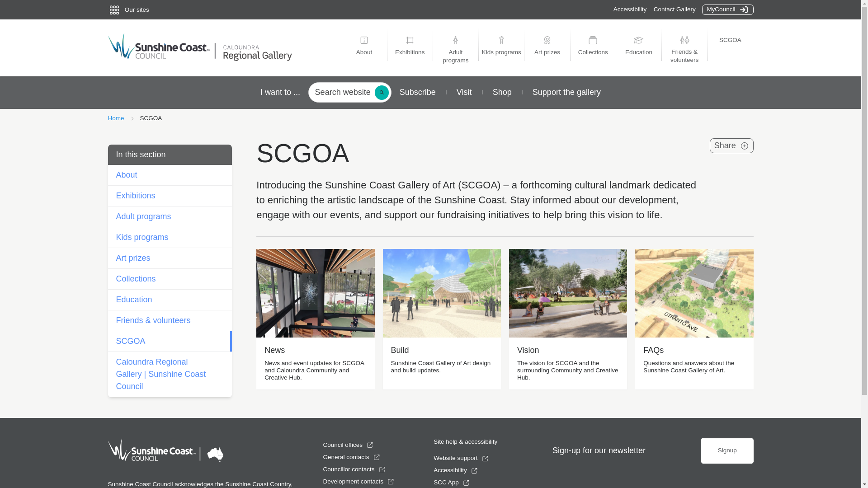Open Exhibitions label in top navigation
Screen dimensions: 868x488
coord(410,52)
